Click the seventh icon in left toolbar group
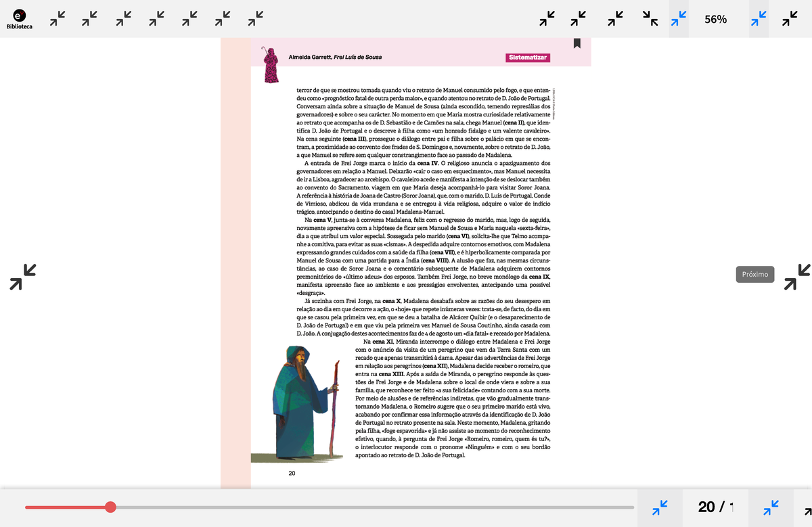 click(256, 19)
